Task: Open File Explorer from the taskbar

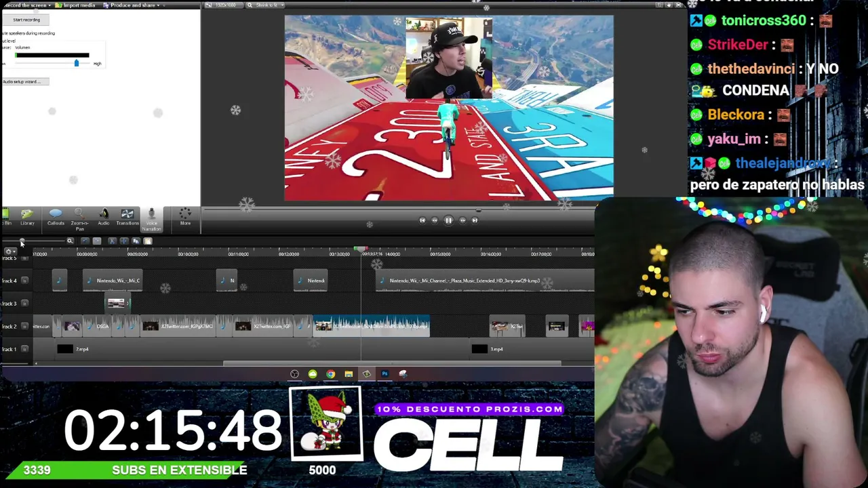Action: [349, 374]
